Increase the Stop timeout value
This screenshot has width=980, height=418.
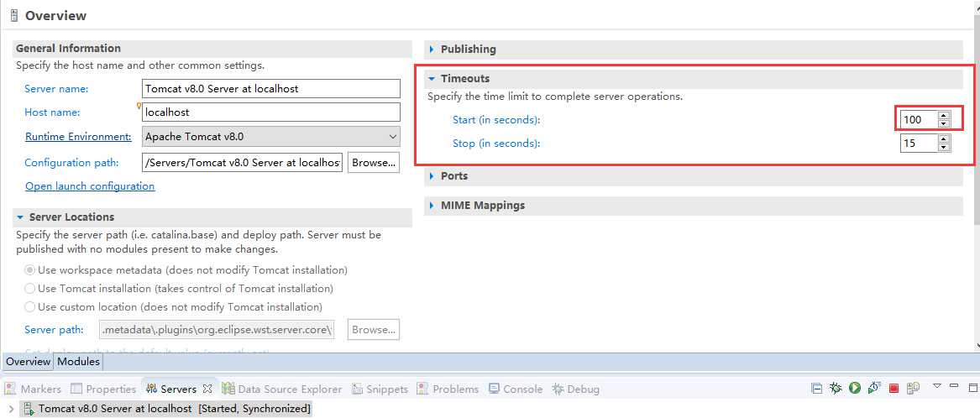point(944,138)
